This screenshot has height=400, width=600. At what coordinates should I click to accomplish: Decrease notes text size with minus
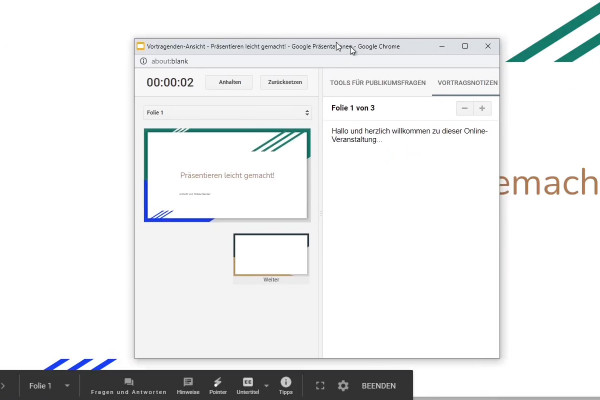(465, 108)
